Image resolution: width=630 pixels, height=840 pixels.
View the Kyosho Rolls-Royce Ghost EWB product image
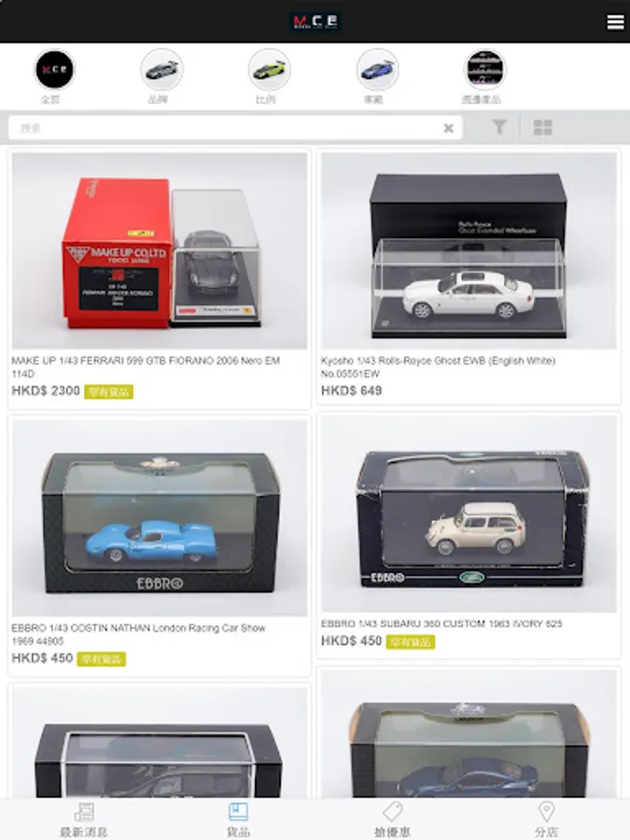click(x=469, y=251)
